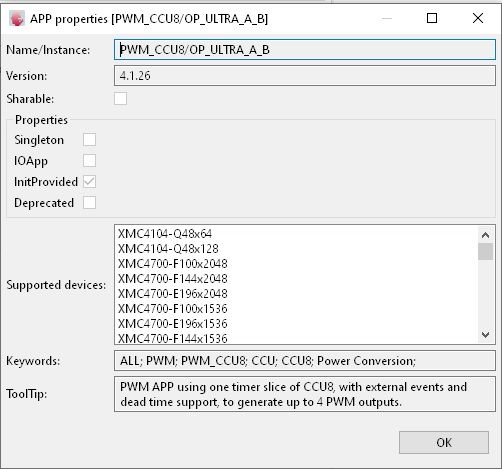This screenshot has width=502, height=469.
Task: Toggle the Sharable checkbox
Action: [120, 99]
